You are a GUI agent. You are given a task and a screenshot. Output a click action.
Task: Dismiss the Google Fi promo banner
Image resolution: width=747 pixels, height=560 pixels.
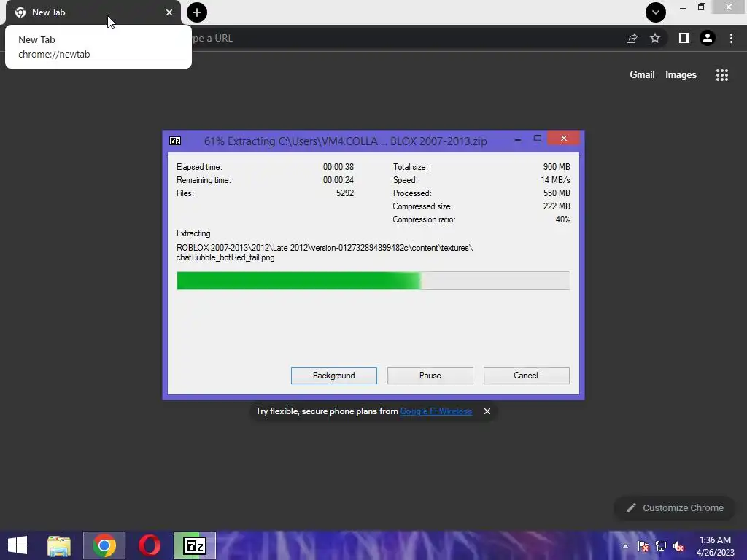(487, 411)
